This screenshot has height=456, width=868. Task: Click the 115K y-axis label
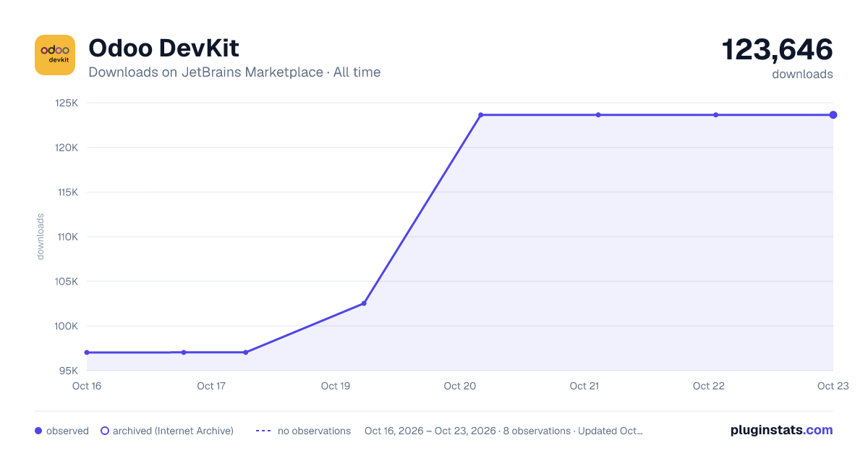(x=66, y=193)
